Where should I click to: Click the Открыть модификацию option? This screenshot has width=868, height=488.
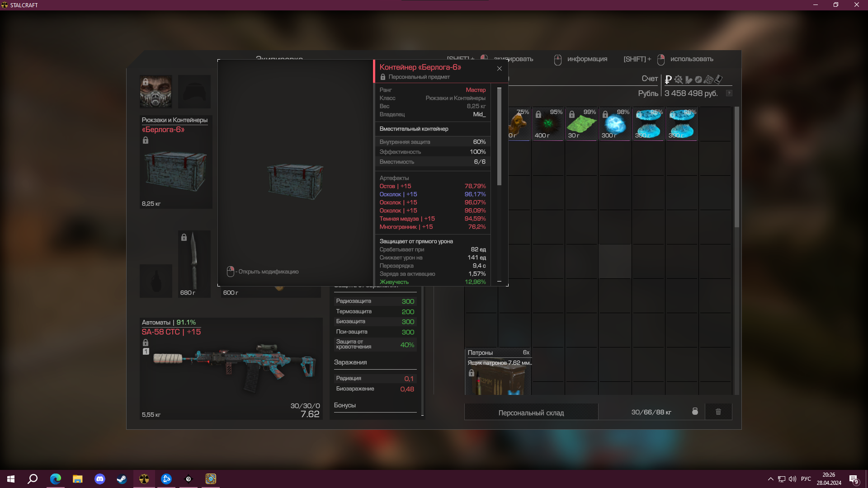(x=263, y=272)
